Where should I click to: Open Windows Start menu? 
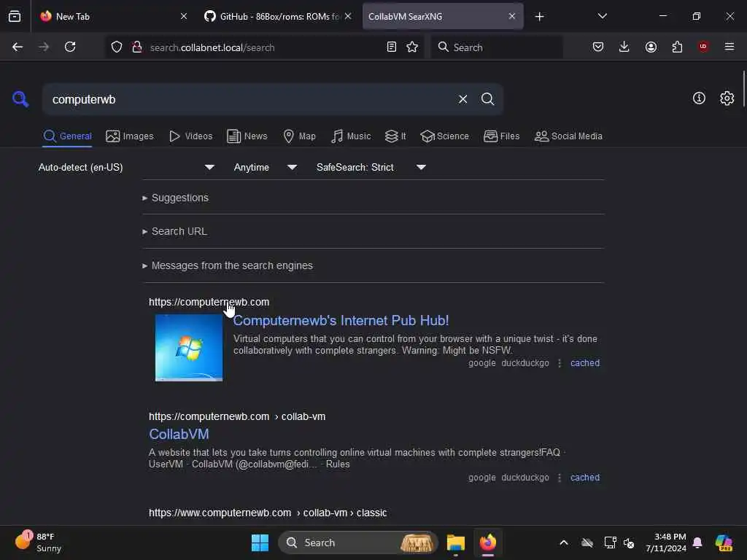tap(260, 542)
